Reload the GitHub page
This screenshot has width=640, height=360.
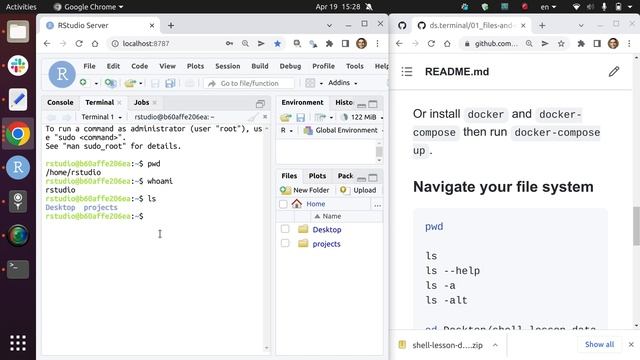pos(431,43)
